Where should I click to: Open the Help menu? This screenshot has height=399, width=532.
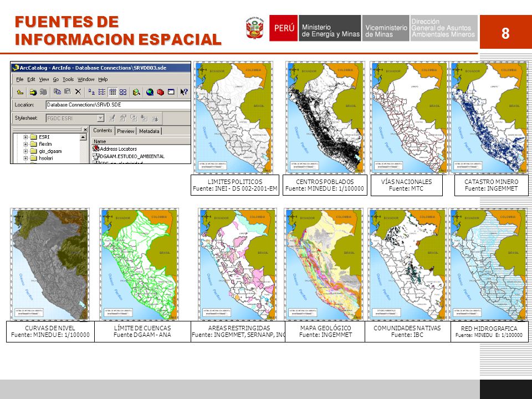coord(103,79)
